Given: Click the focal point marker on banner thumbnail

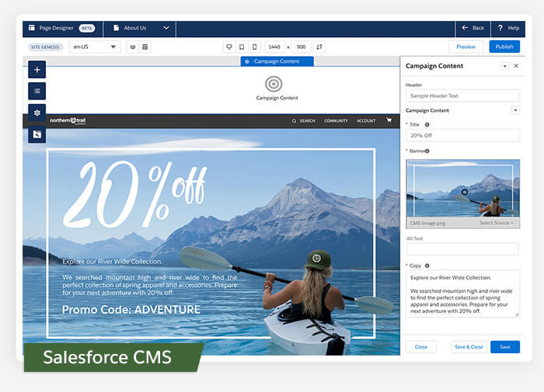Looking at the screenshot, I should pyautogui.click(x=465, y=192).
